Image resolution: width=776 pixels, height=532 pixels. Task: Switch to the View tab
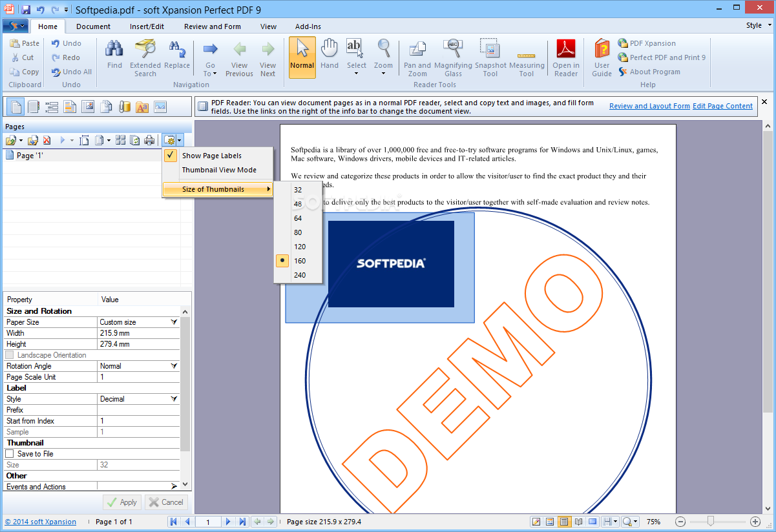(268, 26)
